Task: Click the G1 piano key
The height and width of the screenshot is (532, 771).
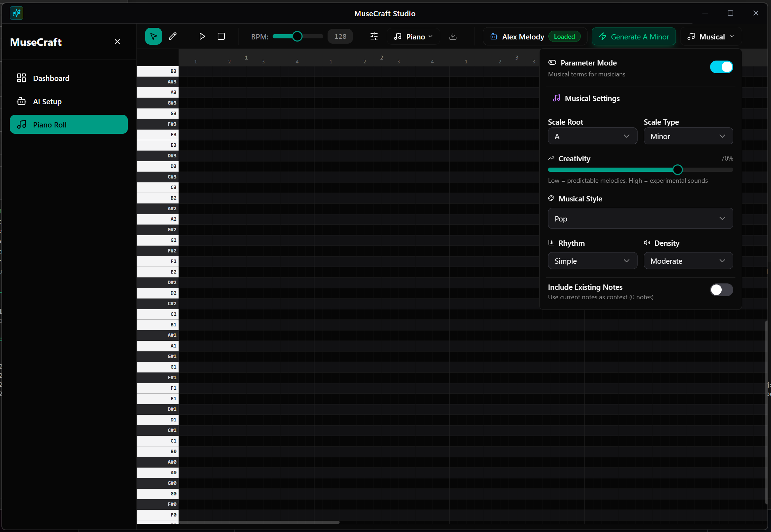Action: point(157,367)
